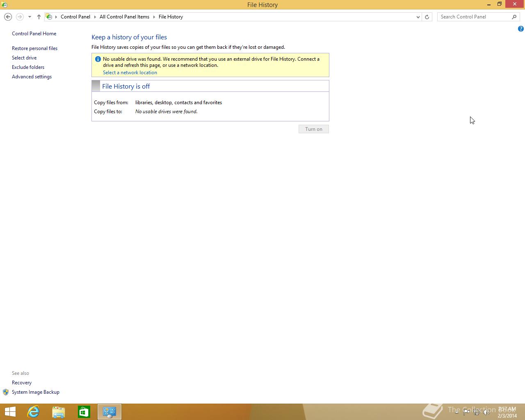This screenshot has height=420, width=525.
Task: Open Select drive link
Action: point(24,58)
